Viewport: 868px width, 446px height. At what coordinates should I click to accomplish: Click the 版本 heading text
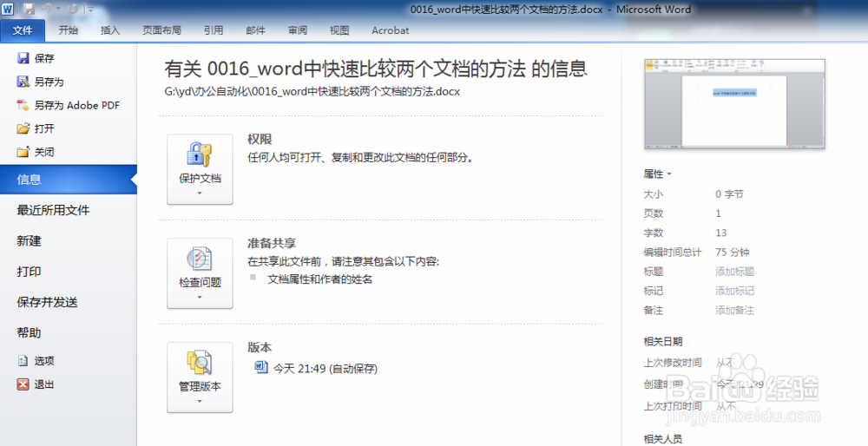click(x=260, y=347)
